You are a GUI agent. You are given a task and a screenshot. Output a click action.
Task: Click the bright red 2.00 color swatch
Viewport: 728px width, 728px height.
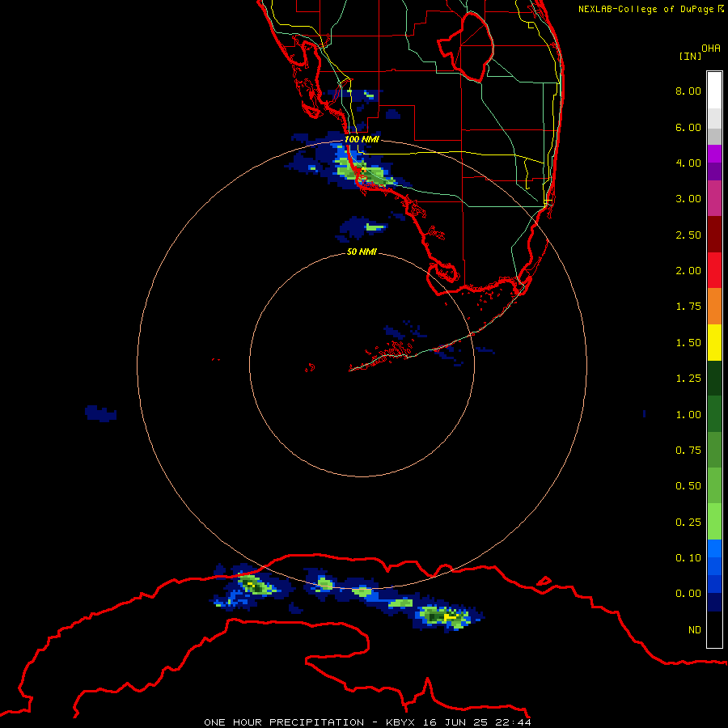pos(714,270)
